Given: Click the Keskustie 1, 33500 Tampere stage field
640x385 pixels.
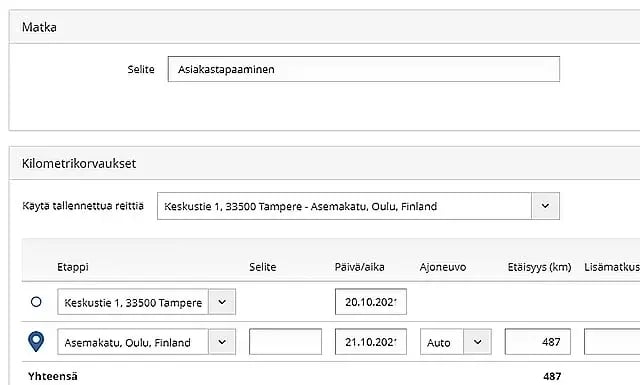Looking at the screenshot, I should [133, 302].
